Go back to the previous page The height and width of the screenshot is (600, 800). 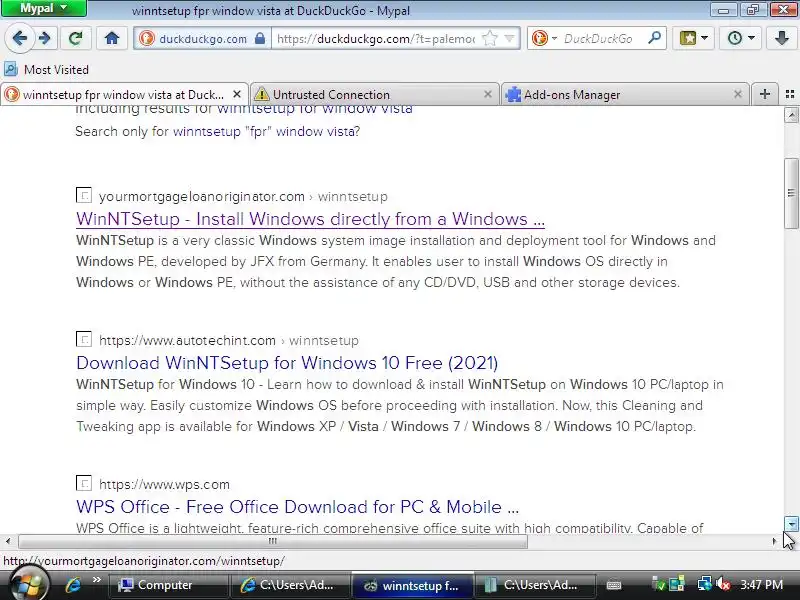tap(19, 38)
